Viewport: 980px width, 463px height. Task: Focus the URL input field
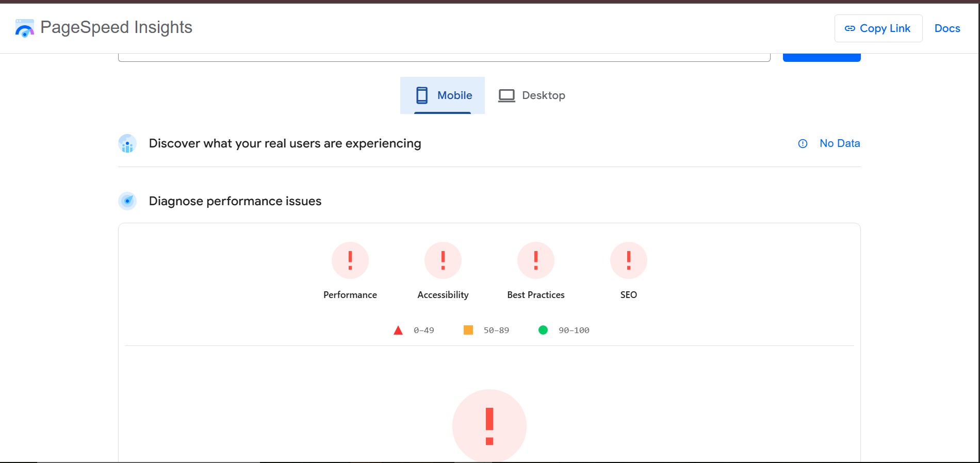tap(444, 57)
